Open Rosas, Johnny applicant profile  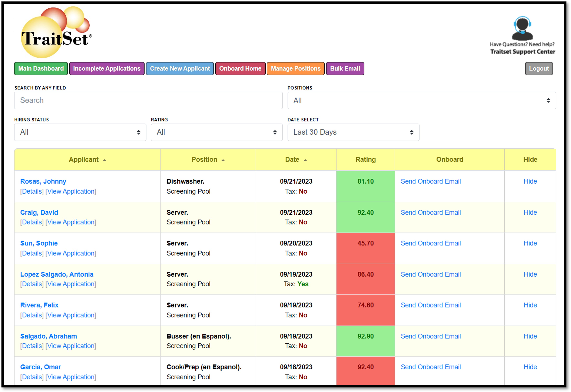[43, 181]
